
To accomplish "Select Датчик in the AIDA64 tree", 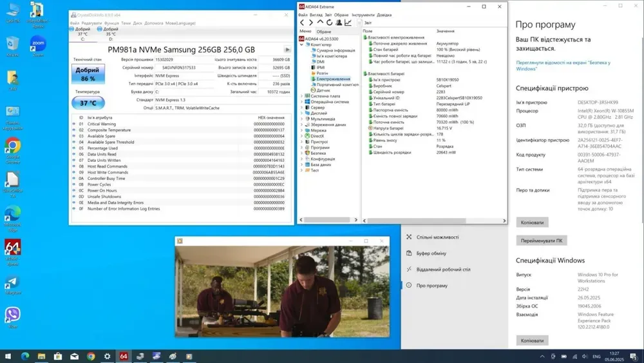I will click(323, 90).
